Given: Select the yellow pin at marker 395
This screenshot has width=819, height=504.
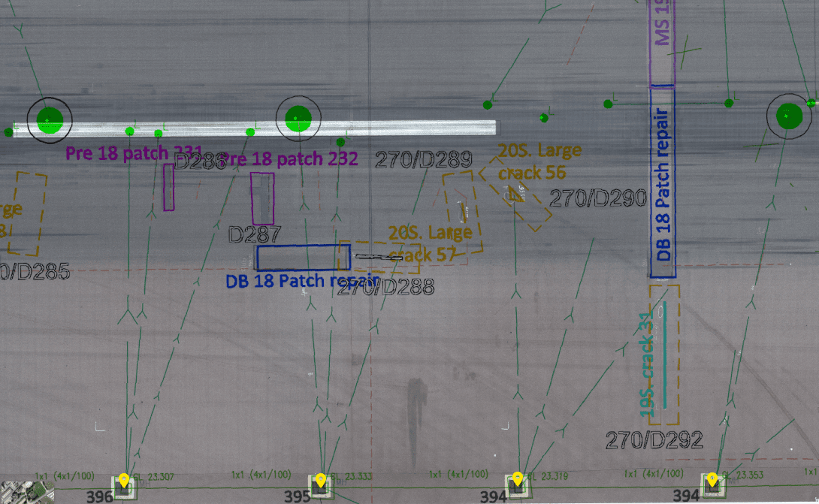Looking at the screenshot, I should point(320,480).
